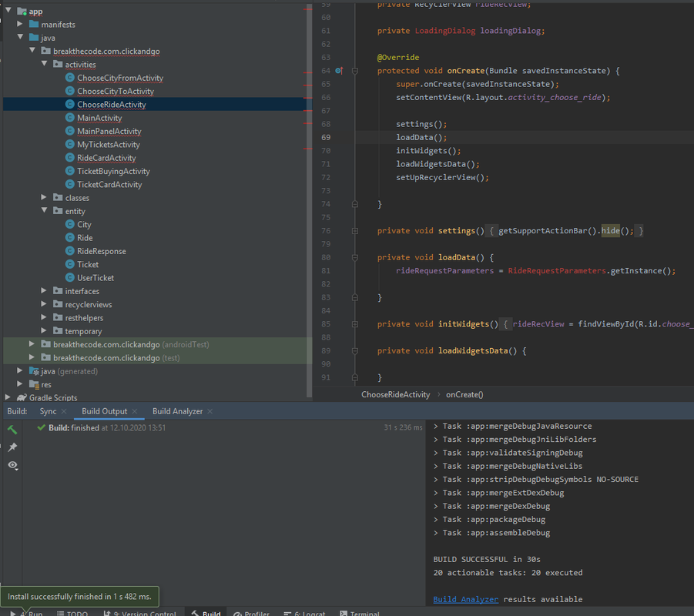Collapse the entity package

(x=44, y=210)
